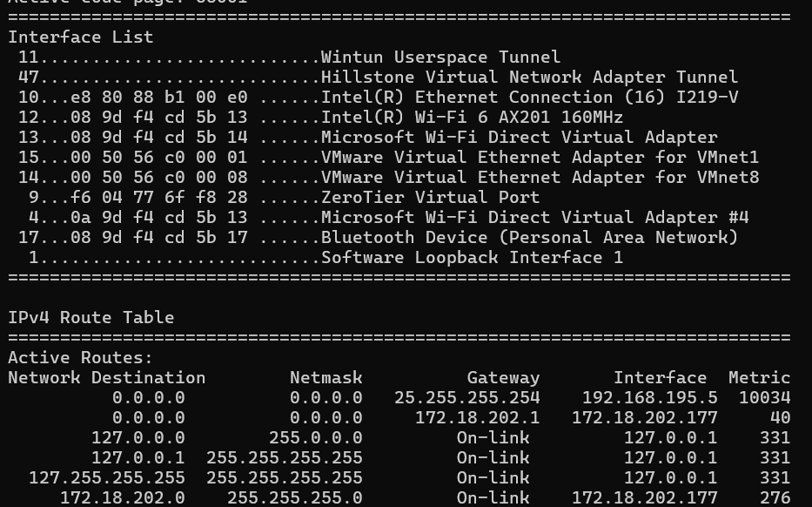Click the Software Loopback Interface 1 entry
This screenshot has width=812, height=507.
point(472,257)
